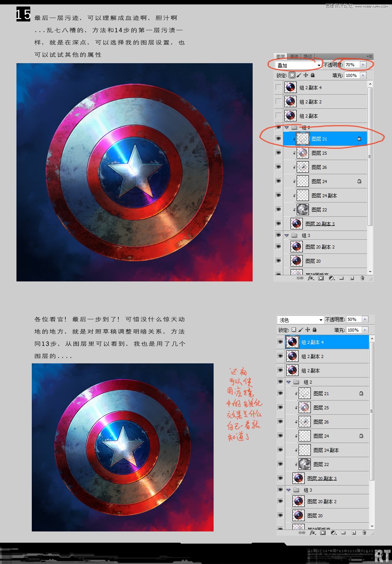Select 组 2 副本 row in lower panel
The image size is (392, 564).
tap(327, 370)
